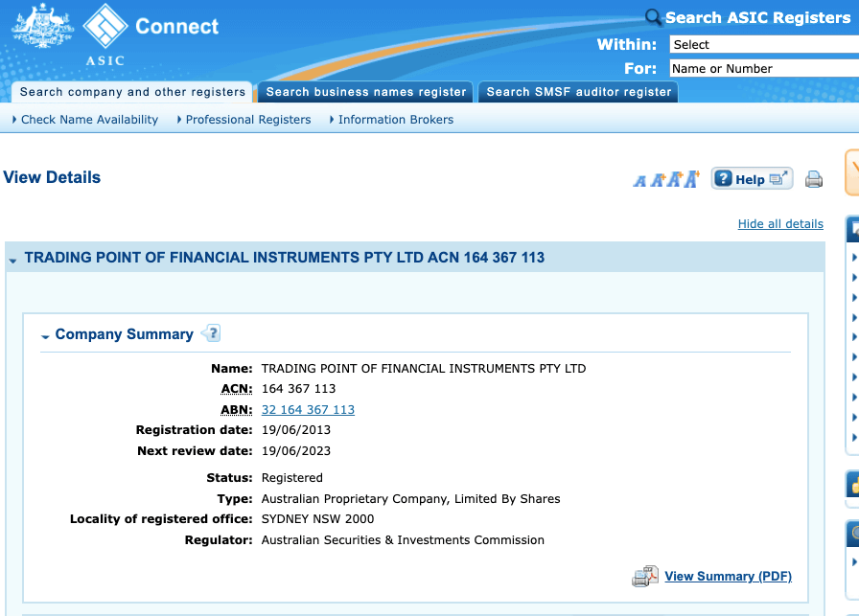Image resolution: width=859 pixels, height=616 pixels.
Task: Switch to Search business names register tab
Action: click(x=366, y=92)
